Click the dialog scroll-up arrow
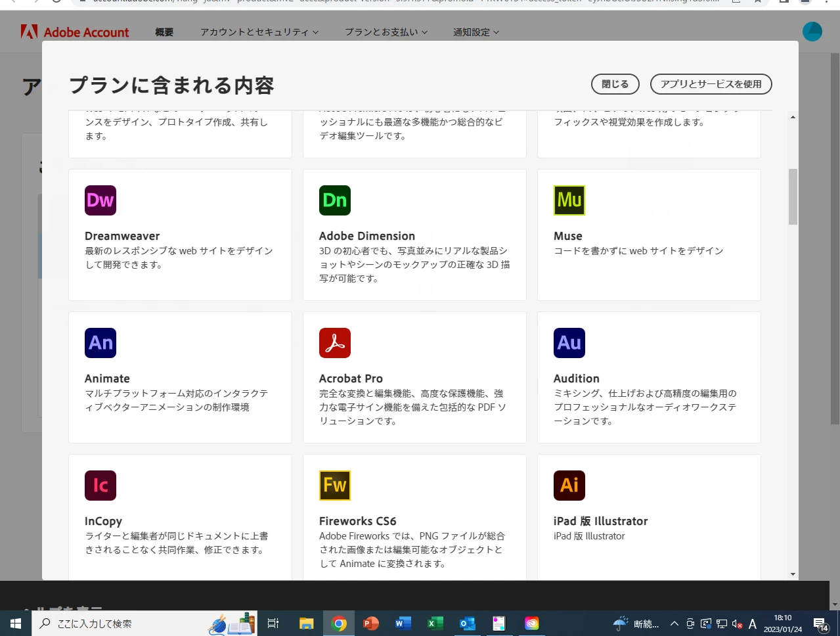The image size is (840, 636). coord(793,117)
